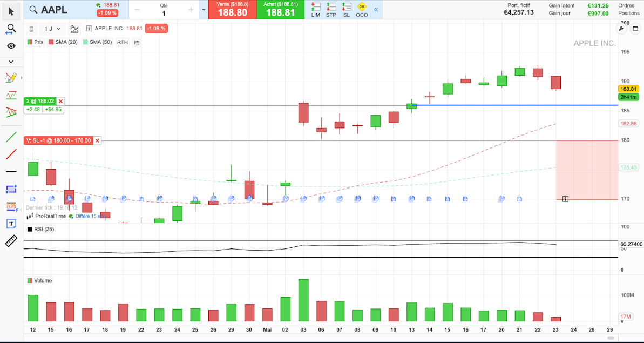Pick the red trend line tool
Viewport: 644px width, 343px height.
pos(11,154)
